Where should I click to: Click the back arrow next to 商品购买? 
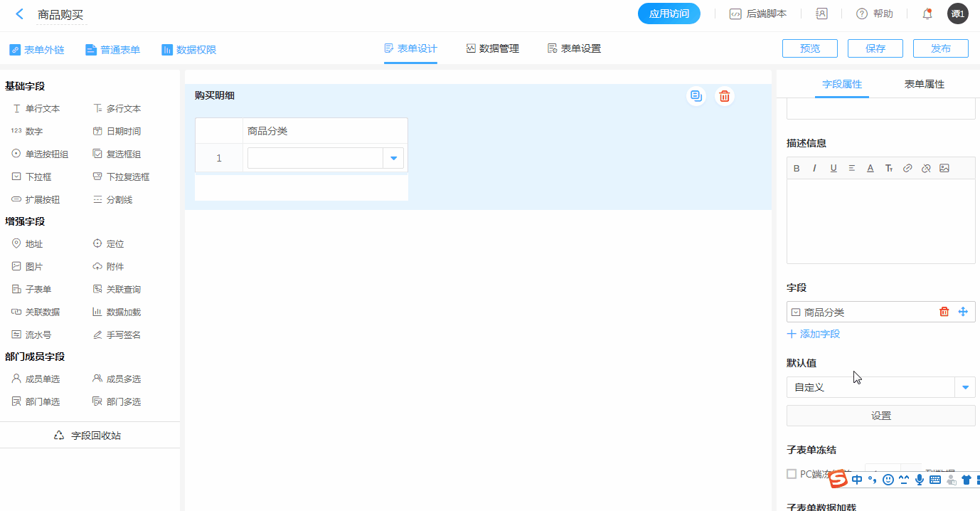tap(19, 14)
